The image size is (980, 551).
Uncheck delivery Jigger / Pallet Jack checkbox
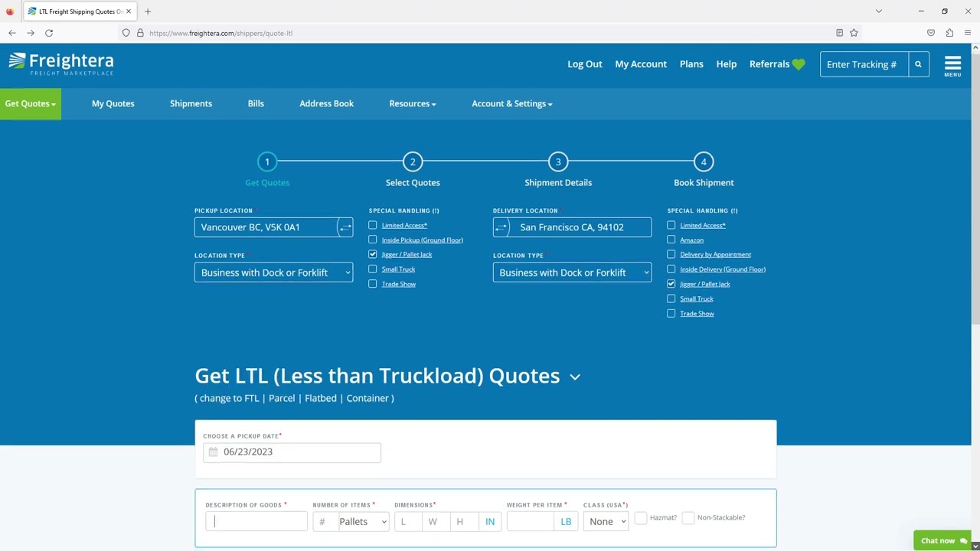[671, 284]
